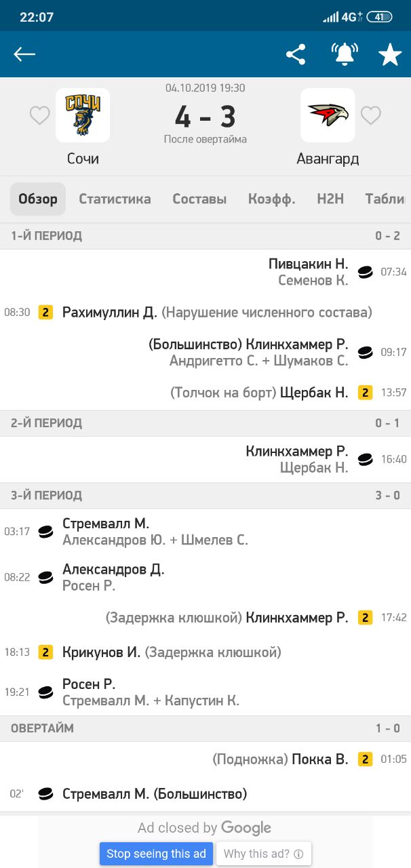Open the Авангард team logo
This screenshot has width=411, height=868.
[x=328, y=115]
